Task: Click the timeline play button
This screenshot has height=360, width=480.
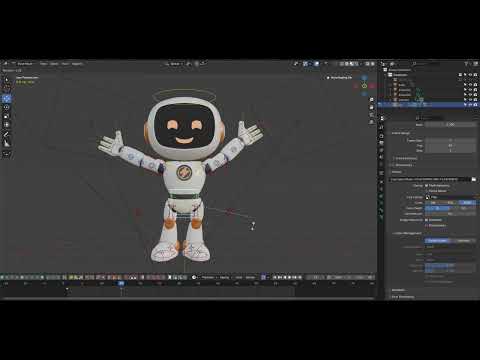Action: coord(289,277)
